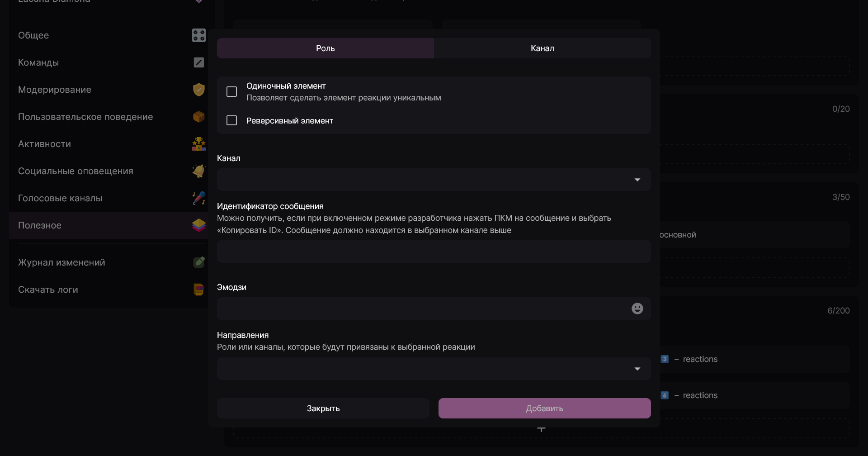Viewport: 868px width, 456px height.
Task: Open Журнал изменений in the sidebar
Action: (x=61, y=262)
